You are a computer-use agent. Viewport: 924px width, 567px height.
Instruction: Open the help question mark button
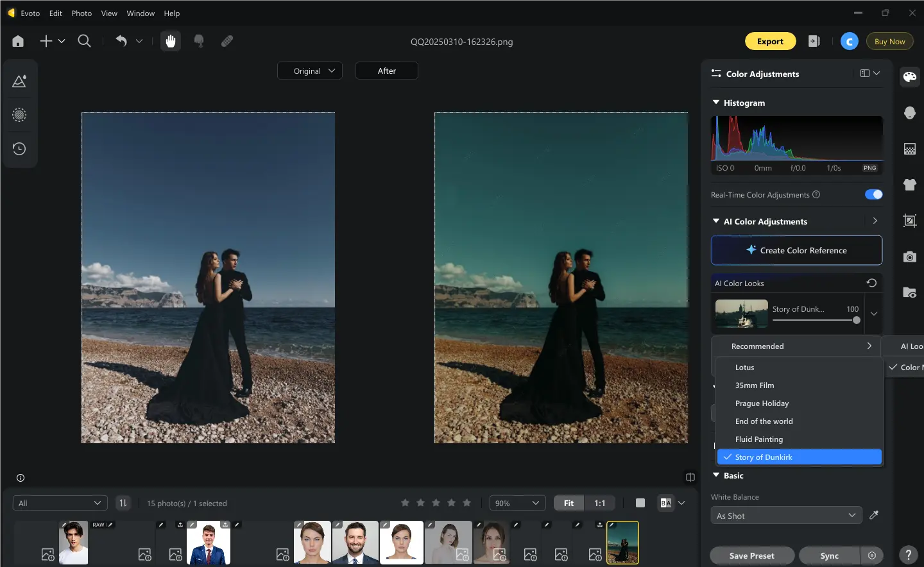coord(909,555)
